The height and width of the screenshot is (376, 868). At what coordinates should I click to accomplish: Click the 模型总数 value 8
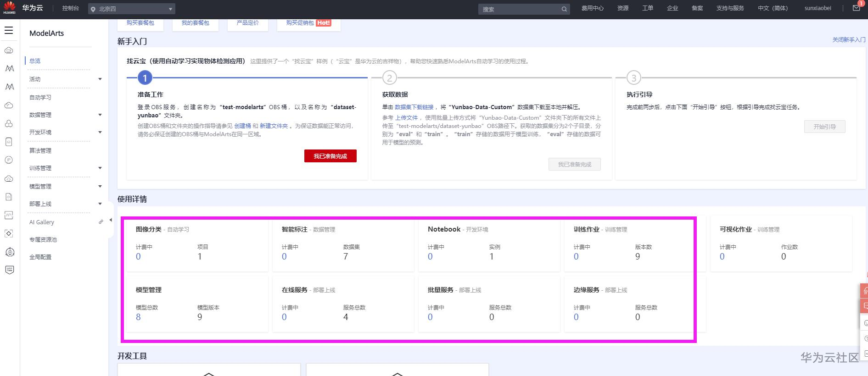pyautogui.click(x=138, y=317)
